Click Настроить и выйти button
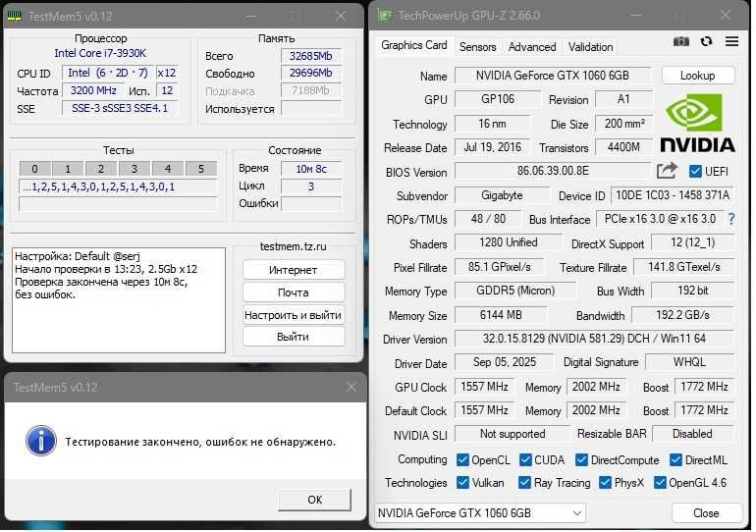Image resolution: width=756 pixels, height=532 pixels. click(294, 315)
